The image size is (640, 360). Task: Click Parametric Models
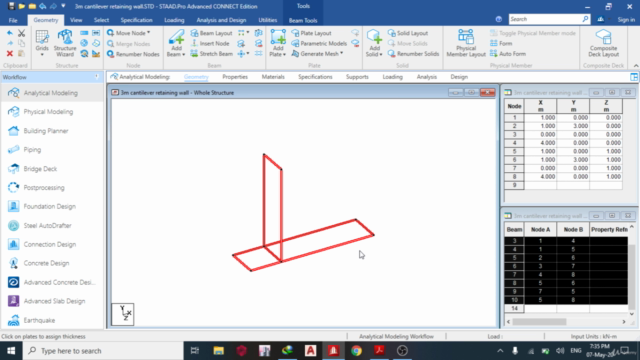tap(319, 43)
